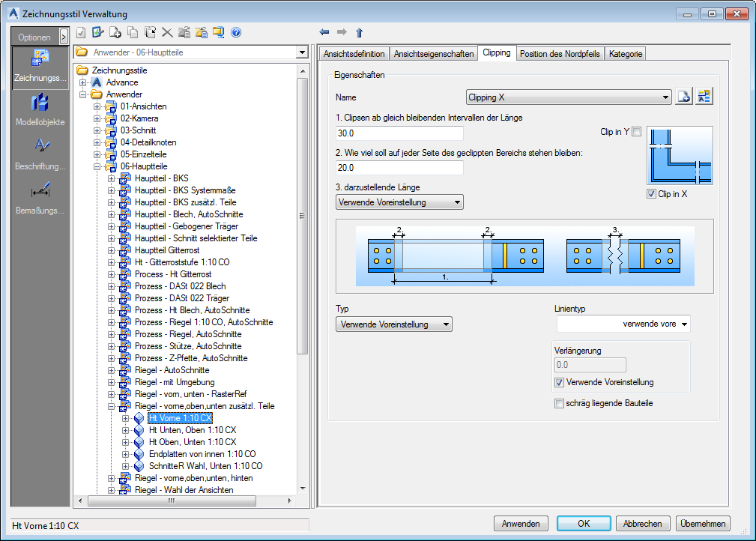Image resolution: width=756 pixels, height=541 pixels.
Task: Toggle the Clip in X checkbox
Action: point(651,194)
